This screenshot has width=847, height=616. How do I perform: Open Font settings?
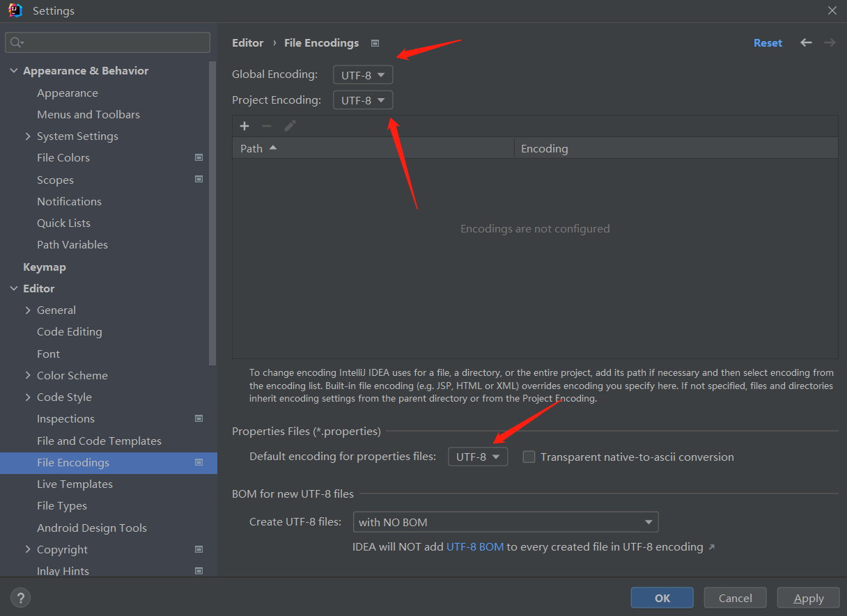[x=48, y=354]
